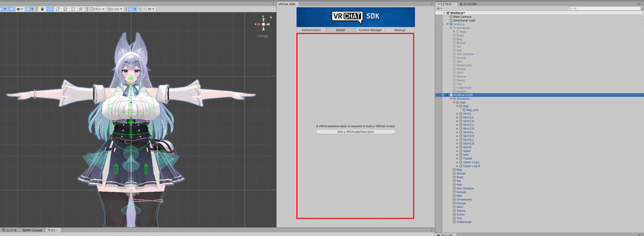
Task: Select the Scale tool
Action: coord(65,9)
